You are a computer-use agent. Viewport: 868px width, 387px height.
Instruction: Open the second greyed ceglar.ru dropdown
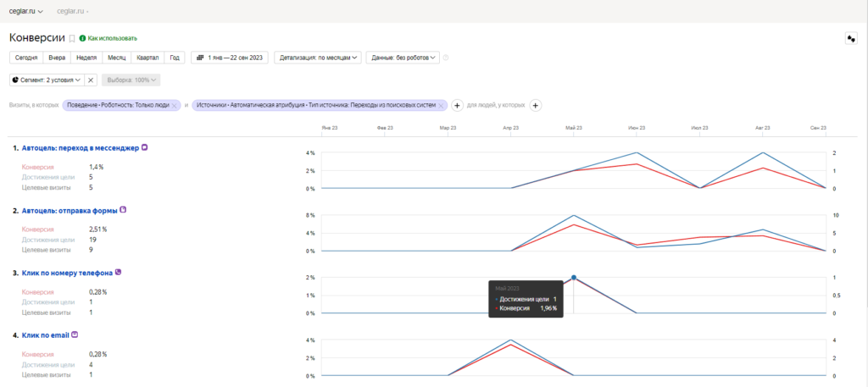(x=73, y=11)
